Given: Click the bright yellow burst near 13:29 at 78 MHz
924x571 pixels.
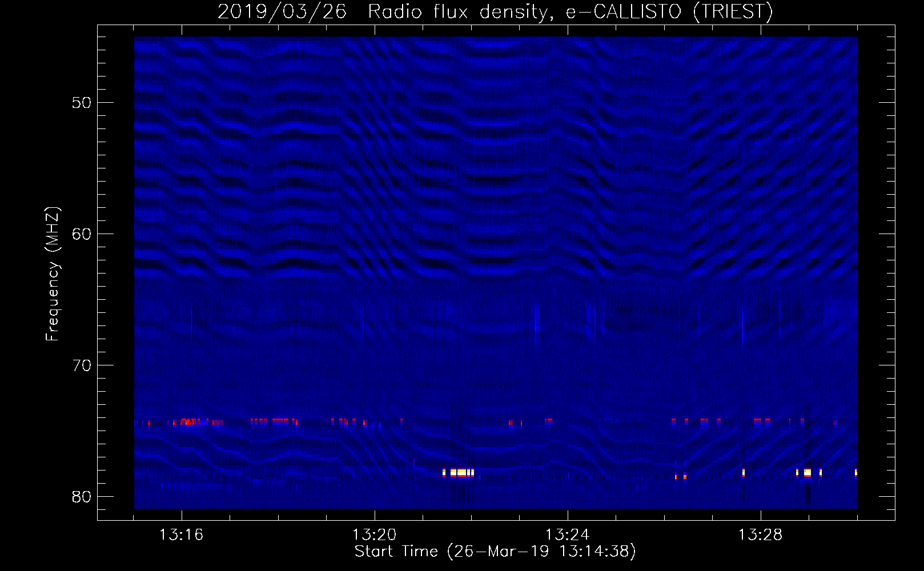Looking at the screenshot, I should 808,473.
